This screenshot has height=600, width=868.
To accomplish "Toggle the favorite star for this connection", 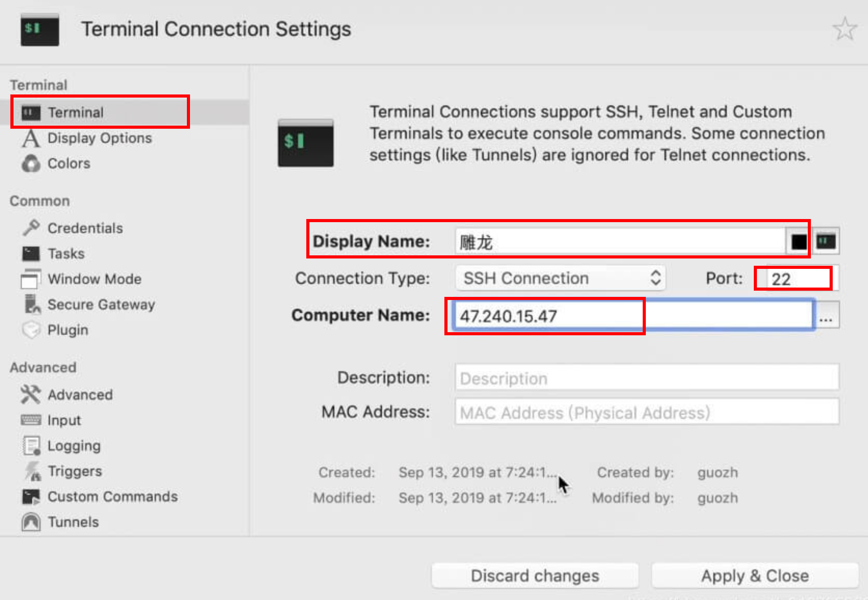I will pyautogui.click(x=845, y=30).
